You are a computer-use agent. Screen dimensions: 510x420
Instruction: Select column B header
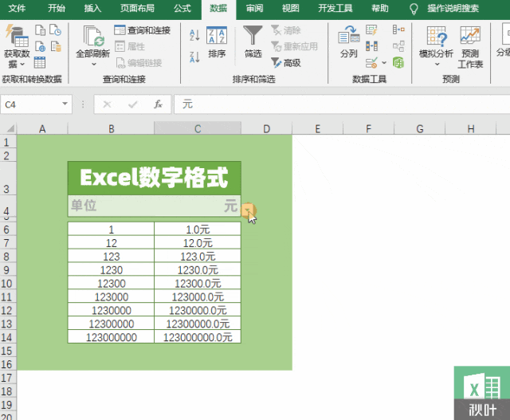[x=111, y=129]
